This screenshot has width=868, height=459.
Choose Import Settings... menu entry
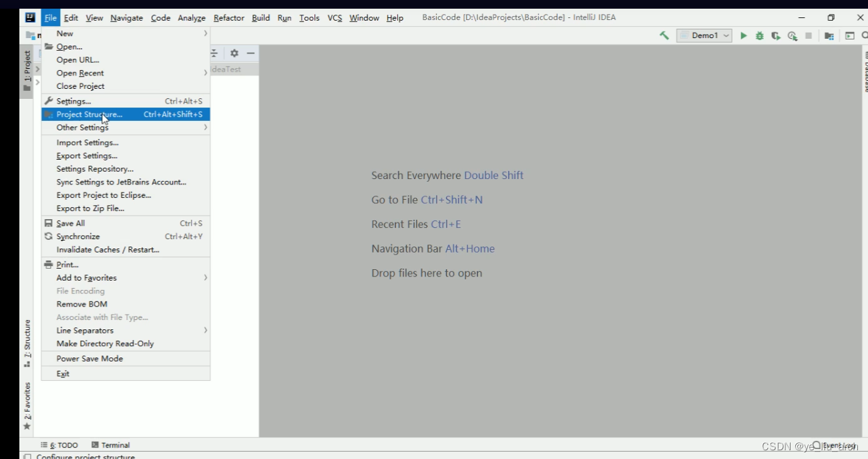tap(126, 143)
